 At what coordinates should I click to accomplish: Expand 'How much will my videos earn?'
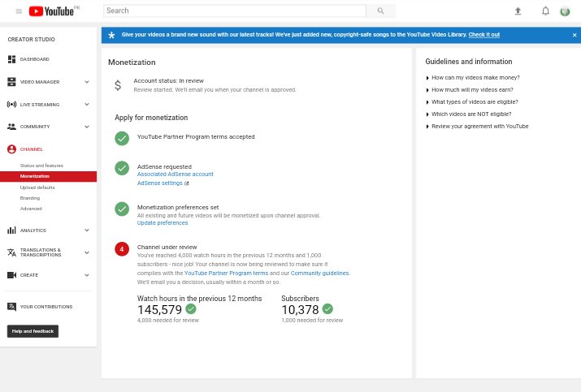470,90
